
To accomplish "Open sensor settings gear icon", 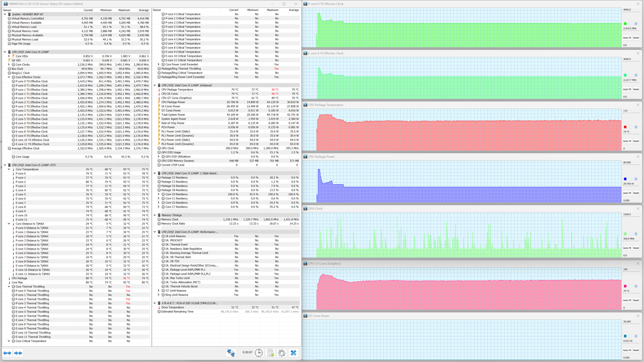I will coord(281,353).
